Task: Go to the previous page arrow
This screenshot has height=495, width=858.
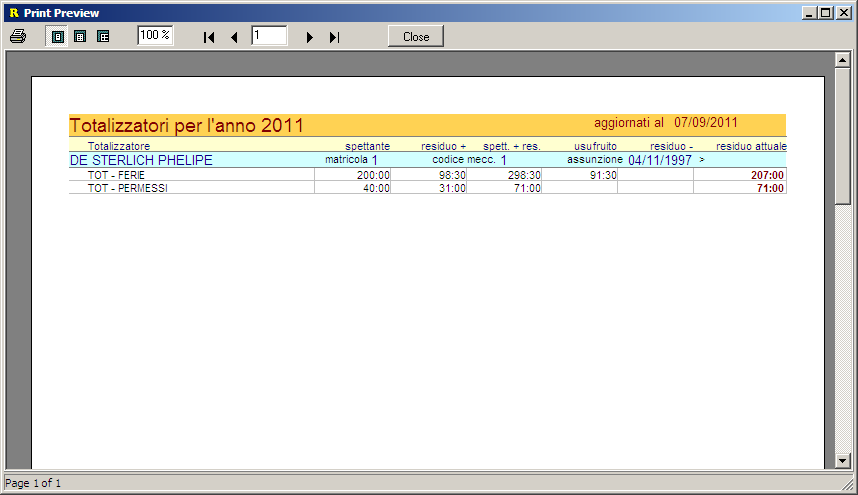Action: click(x=234, y=37)
